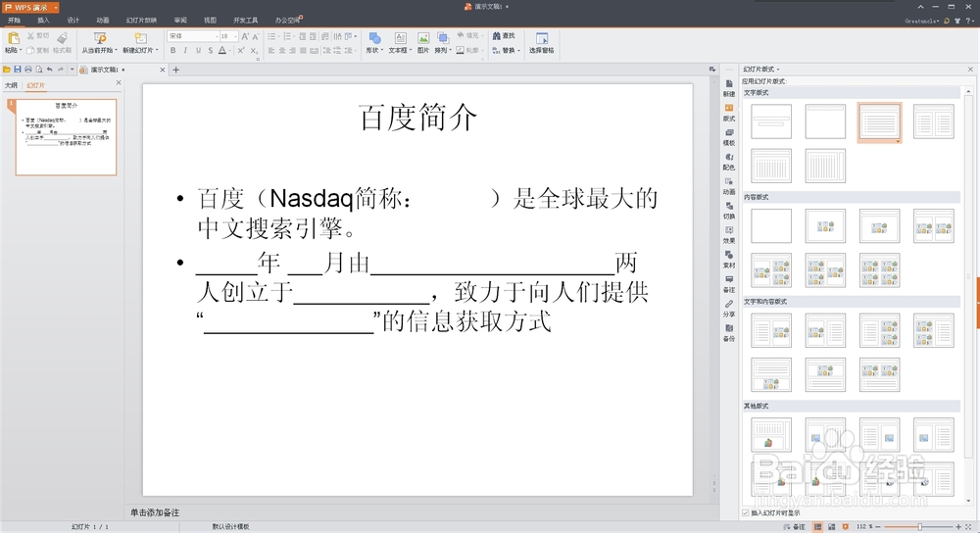Click the Print icon in quick access bar
This screenshot has height=533, width=980.
28,70
